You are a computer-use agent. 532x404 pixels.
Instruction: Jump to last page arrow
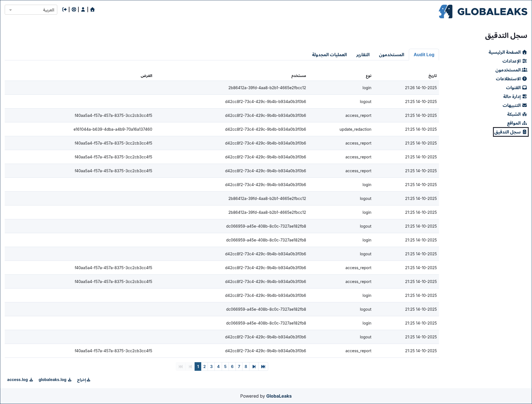(x=263, y=366)
